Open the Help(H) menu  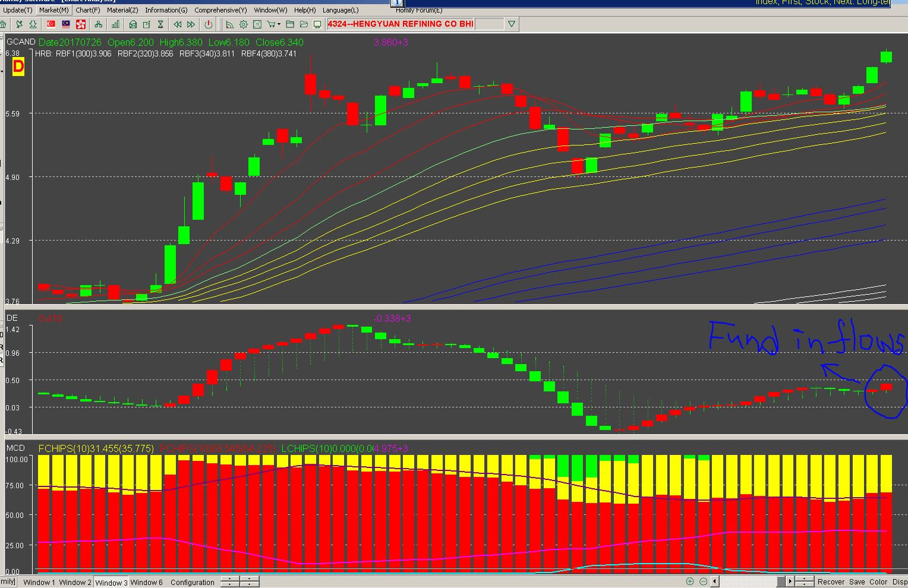(305, 10)
